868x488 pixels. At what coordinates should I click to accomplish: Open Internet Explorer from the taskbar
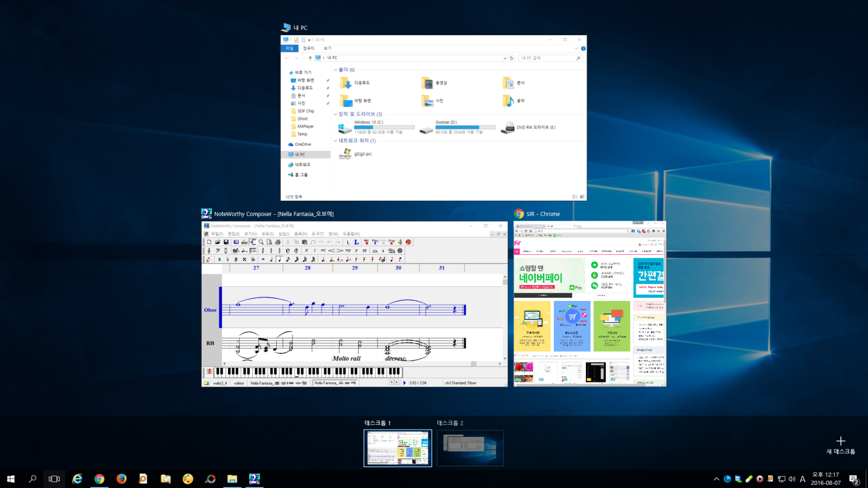tap(77, 479)
